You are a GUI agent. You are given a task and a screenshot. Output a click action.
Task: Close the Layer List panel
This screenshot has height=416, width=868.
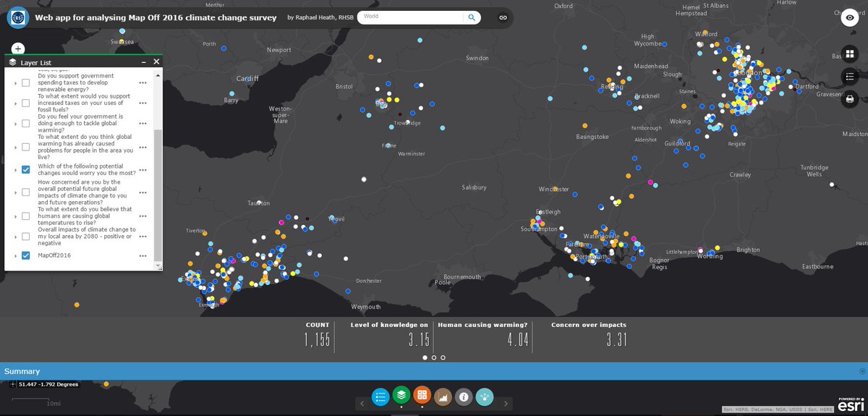pos(156,63)
